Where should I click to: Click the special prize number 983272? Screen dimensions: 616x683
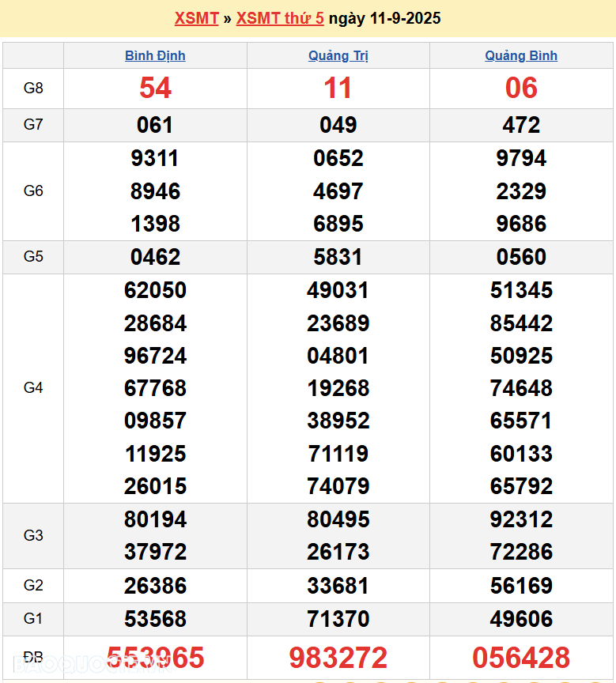point(338,658)
